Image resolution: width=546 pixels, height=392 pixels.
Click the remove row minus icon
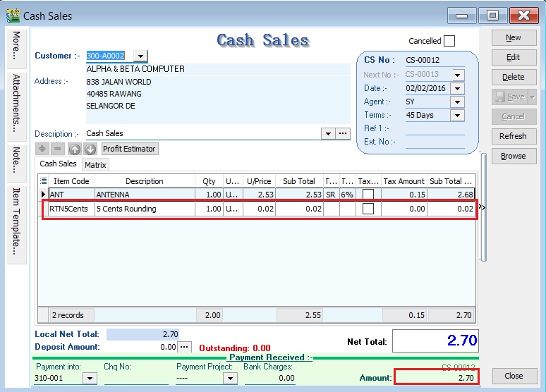(x=58, y=149)
